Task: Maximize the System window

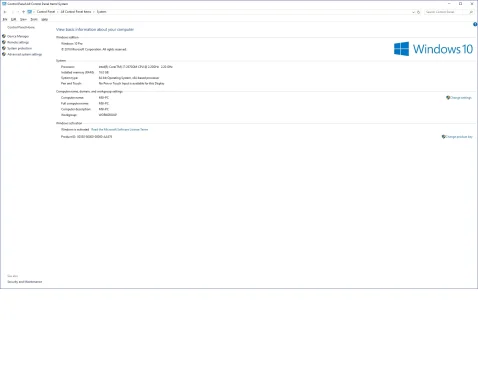Action: click(x=460, y=4)
